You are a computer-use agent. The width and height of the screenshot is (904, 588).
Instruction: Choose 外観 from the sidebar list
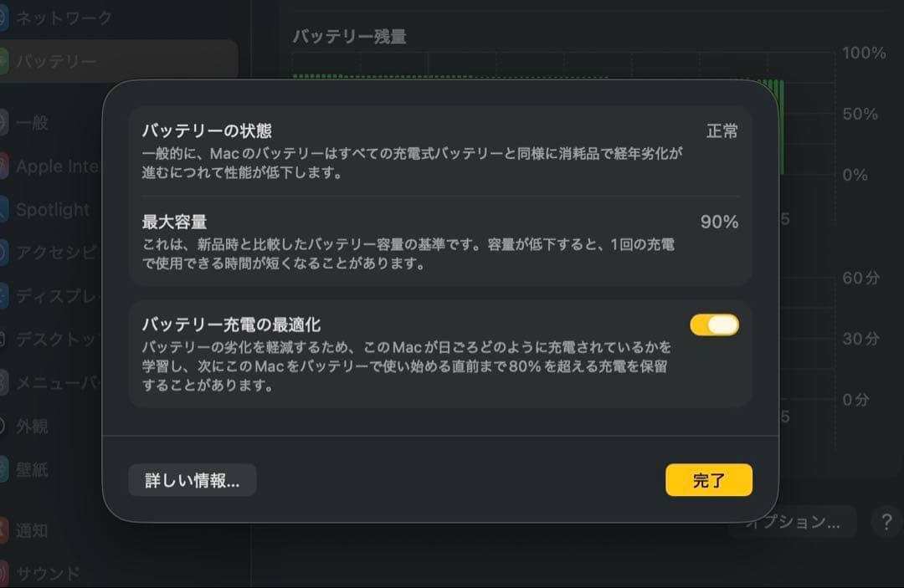32,427
